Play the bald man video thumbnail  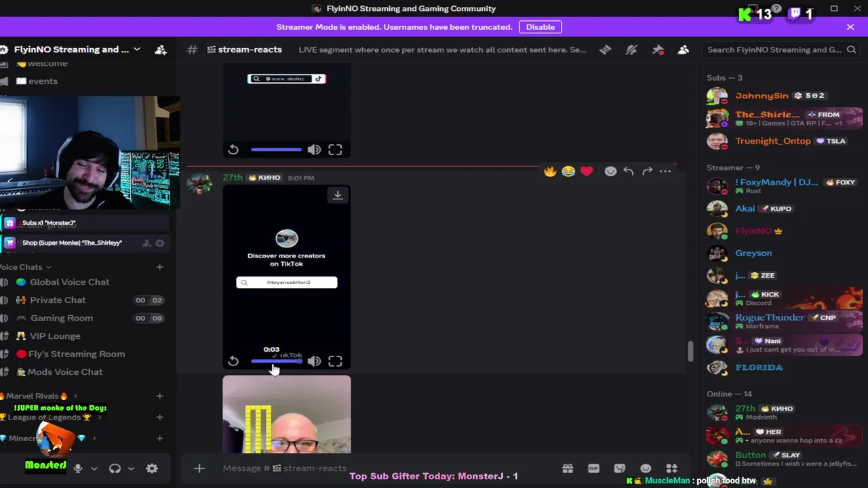[287, 414]
